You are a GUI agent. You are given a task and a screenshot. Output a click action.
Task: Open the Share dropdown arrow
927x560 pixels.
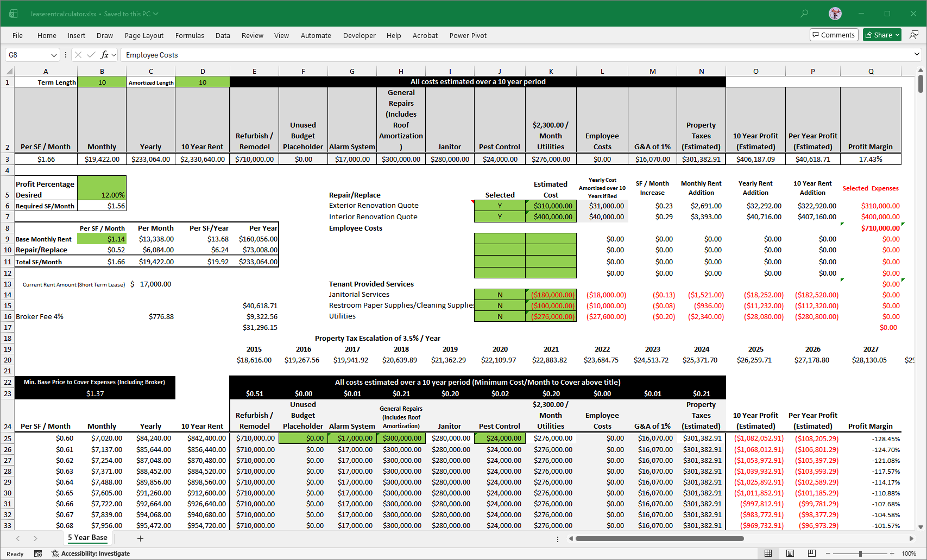click(x=898, y=35)
